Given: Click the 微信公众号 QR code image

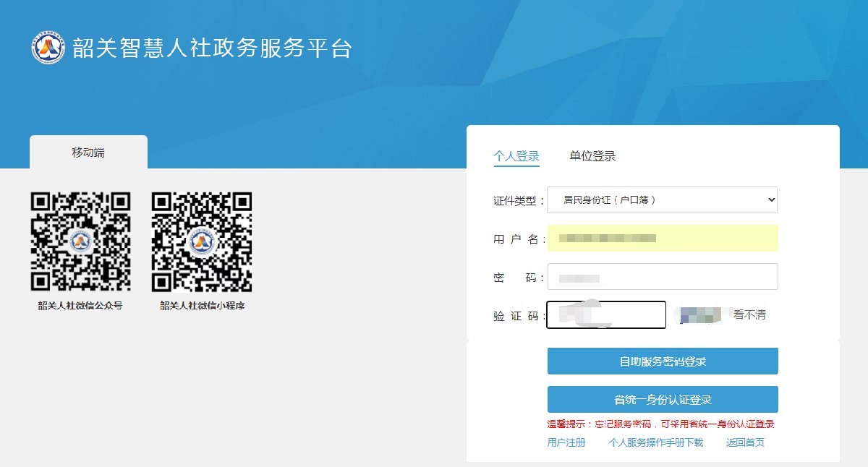Looking at the screenshot, I should (x=80, y=242).
